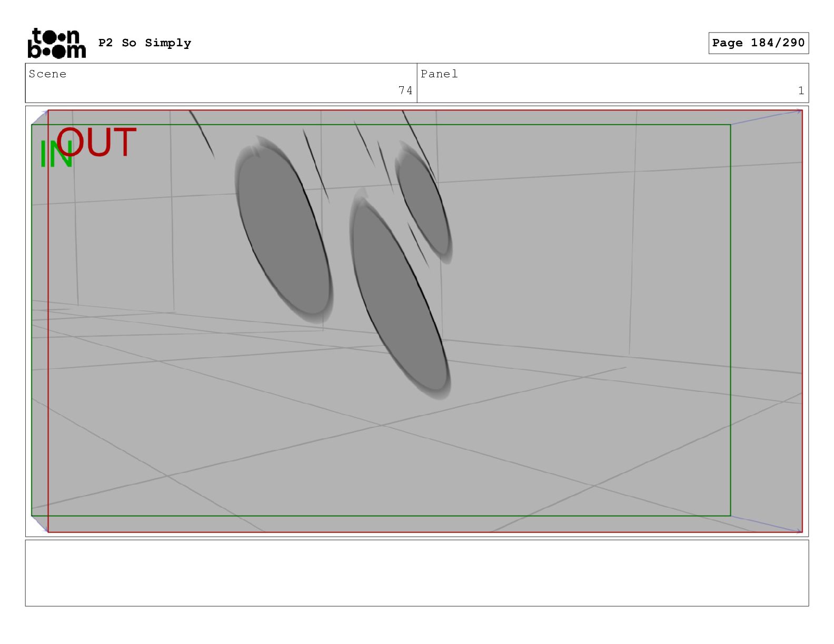834x644 pixels.
Task: Click the 'Panel' header label
Action: coord(439,74)
